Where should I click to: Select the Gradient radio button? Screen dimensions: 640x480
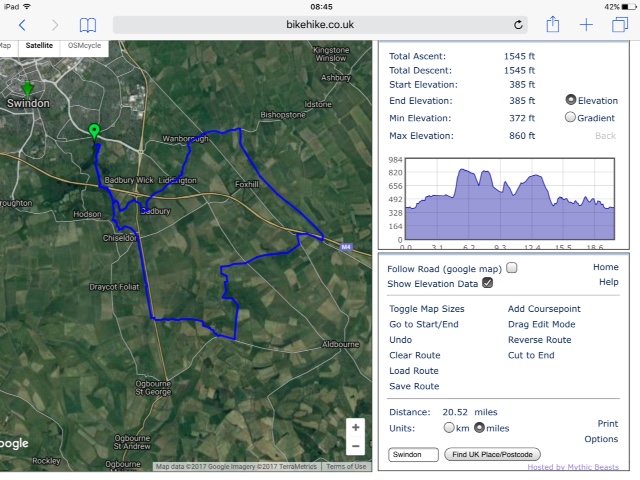pyautogui.click(x=570, y=118)
